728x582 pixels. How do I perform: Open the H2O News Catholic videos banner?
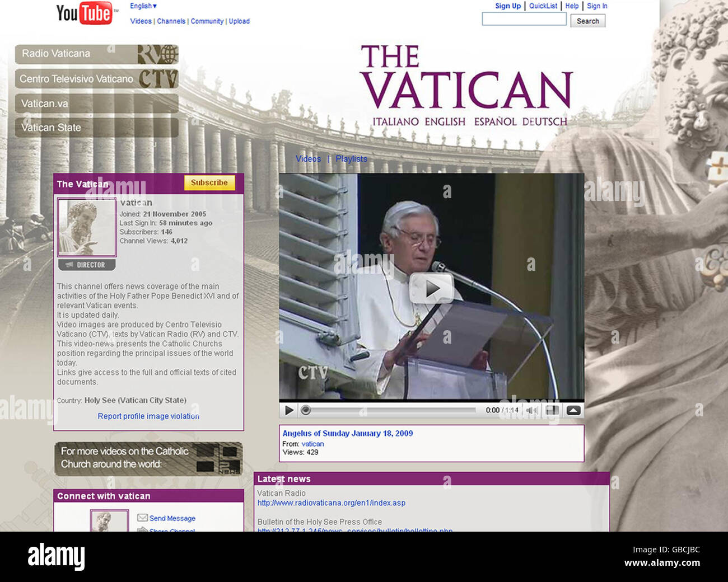[x=148, y=459]
